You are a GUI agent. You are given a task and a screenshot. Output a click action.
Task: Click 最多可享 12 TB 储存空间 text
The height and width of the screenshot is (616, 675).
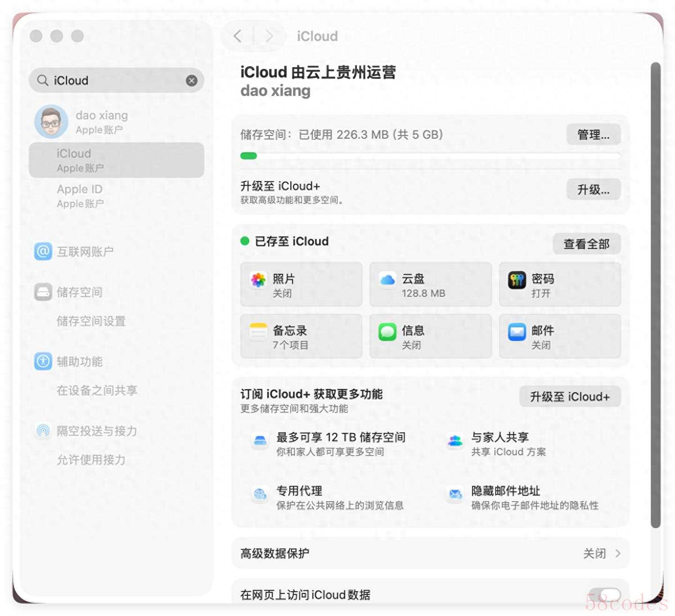pos(341,437)
